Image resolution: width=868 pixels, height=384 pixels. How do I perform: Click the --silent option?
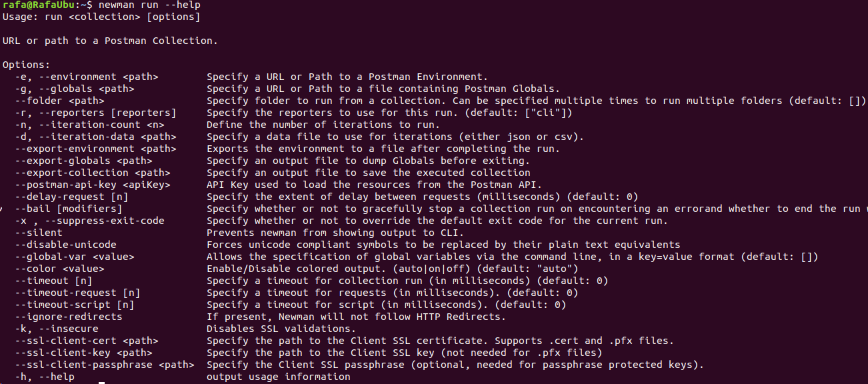pos(39,233)
